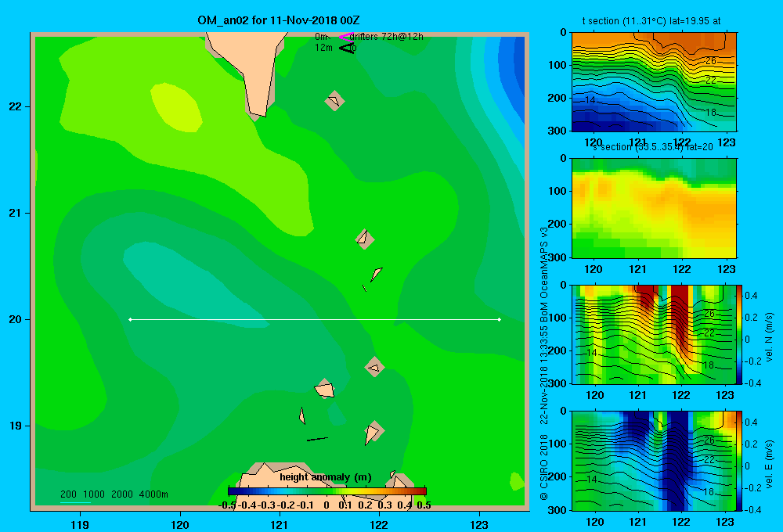Image resolution: width=783 pixels, height=532 pixels.
Task: Click the teal low anomaly patch above section line
Action: [195, 285]
